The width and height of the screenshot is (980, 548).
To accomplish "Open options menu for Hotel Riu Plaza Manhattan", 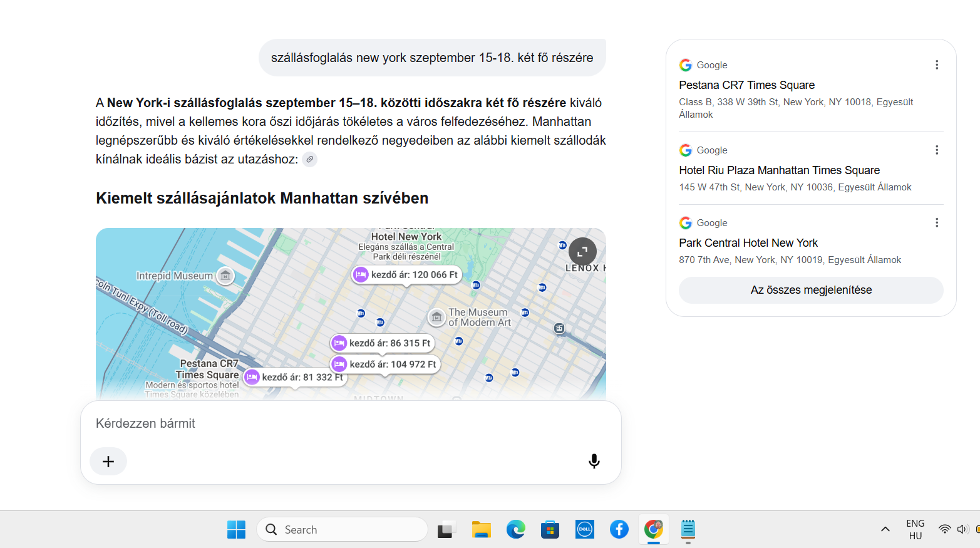I will pyautogui.click(x=937, y=150).
